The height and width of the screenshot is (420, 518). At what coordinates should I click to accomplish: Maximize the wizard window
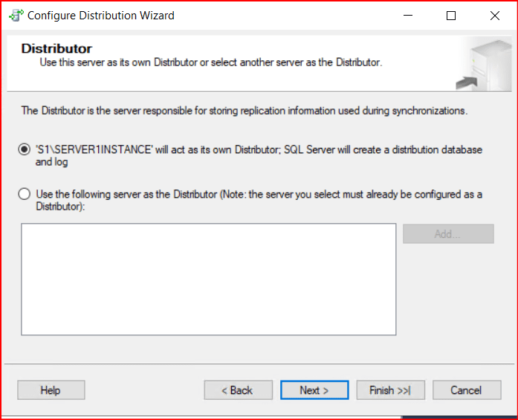click(x=451, y=15)
